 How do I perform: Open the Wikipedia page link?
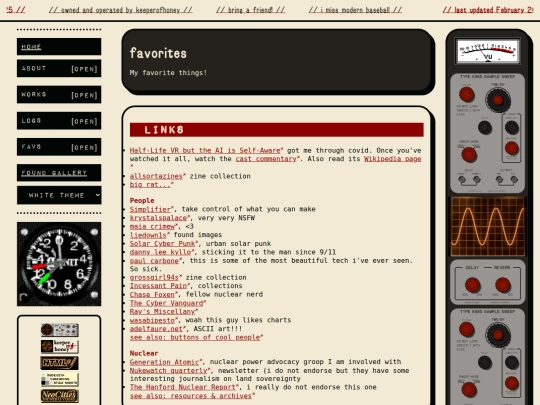pos(393,159)
